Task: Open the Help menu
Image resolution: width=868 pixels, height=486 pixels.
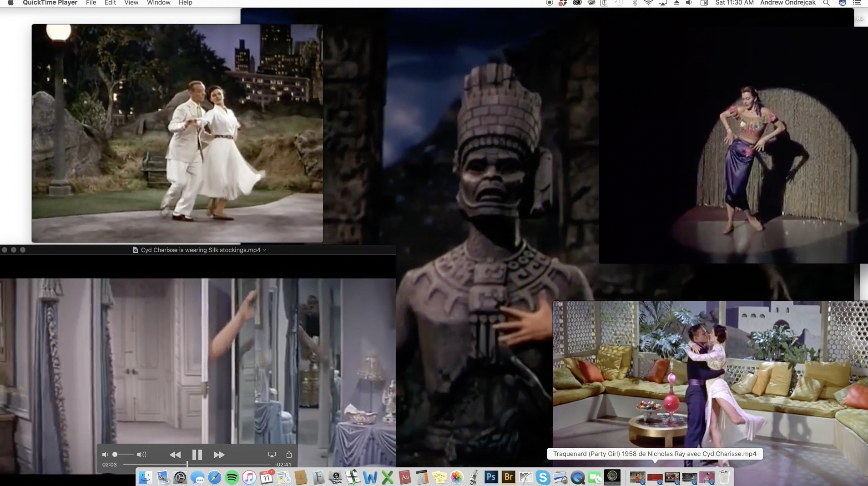Action: [x=185, y=3]
